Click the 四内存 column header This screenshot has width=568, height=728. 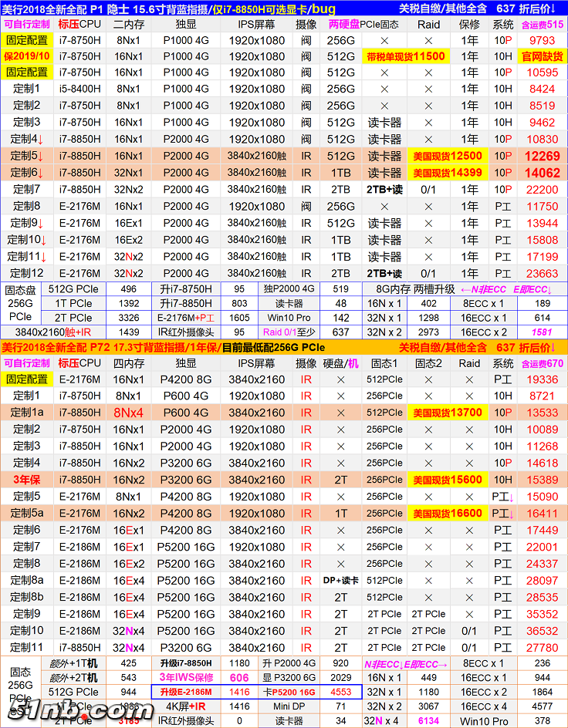[129, 363]
